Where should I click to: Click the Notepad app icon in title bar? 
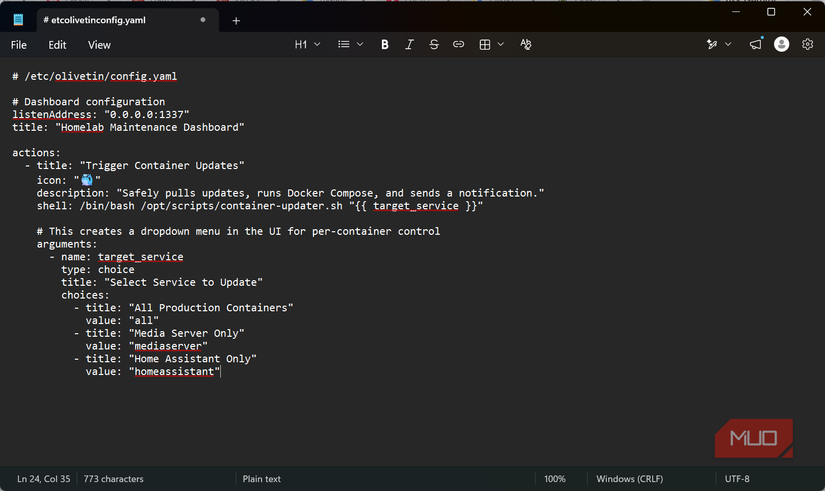click(x=18, y=20)
